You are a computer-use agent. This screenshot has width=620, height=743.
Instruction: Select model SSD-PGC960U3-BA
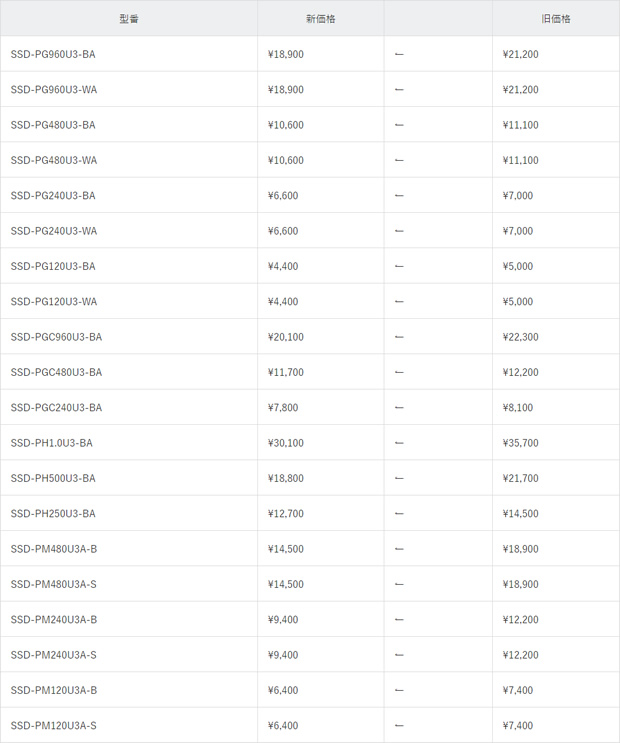click(x=56, y=337)
